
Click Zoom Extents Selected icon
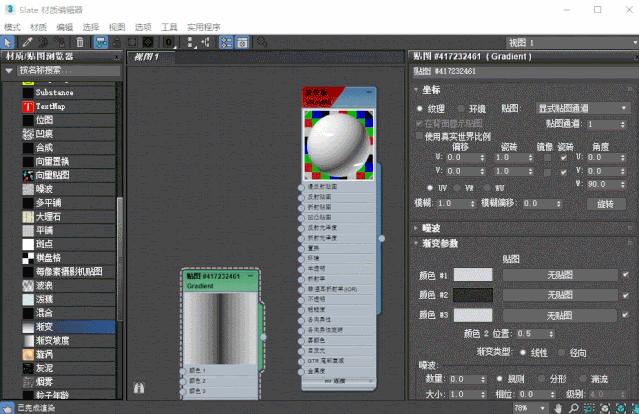point(620,407)
